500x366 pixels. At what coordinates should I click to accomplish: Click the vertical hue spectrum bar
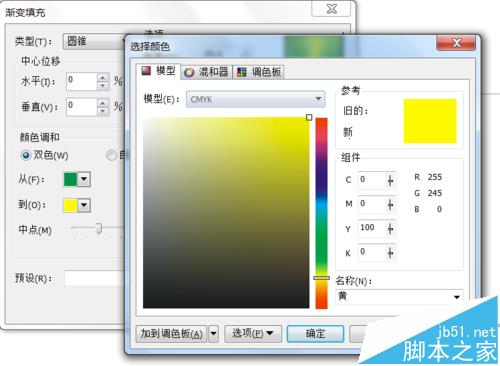[321, 213]
